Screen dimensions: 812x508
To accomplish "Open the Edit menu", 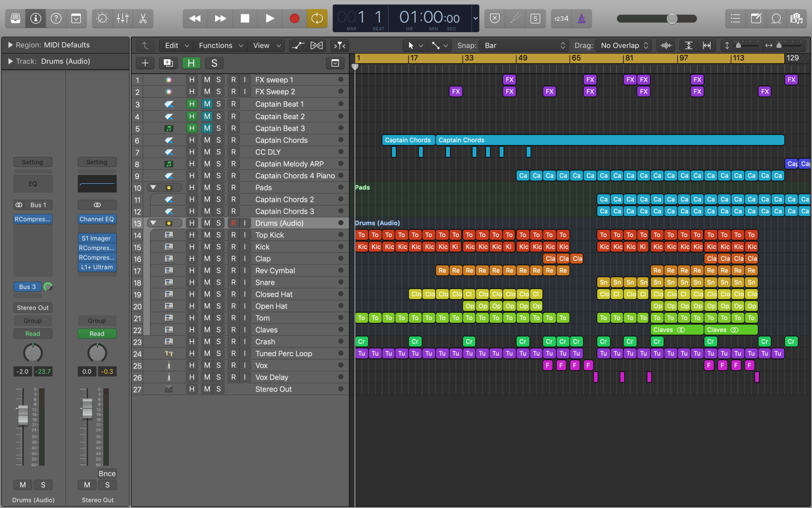I will tap(176, 46).
